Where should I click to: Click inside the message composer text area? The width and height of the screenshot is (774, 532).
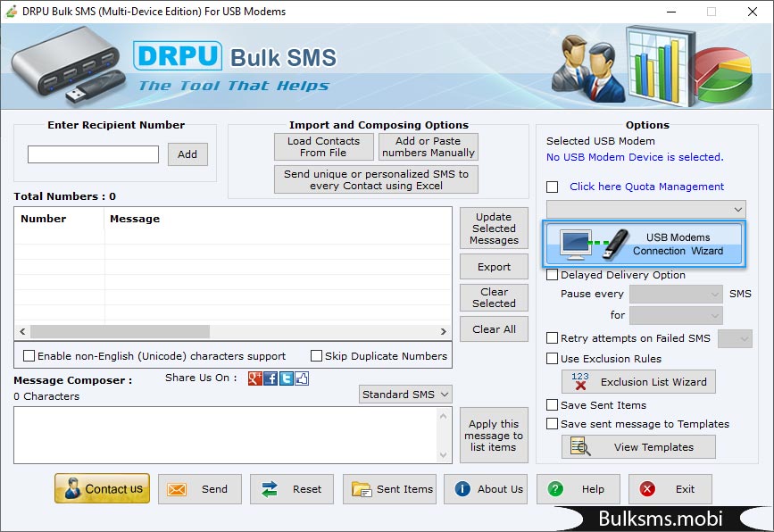(226, 436)
